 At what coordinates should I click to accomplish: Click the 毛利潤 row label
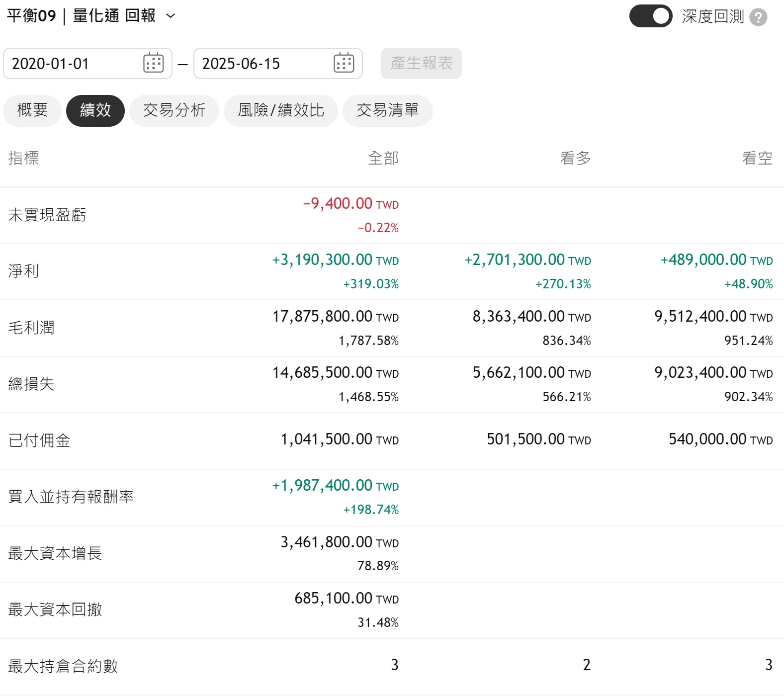(31, 328)
